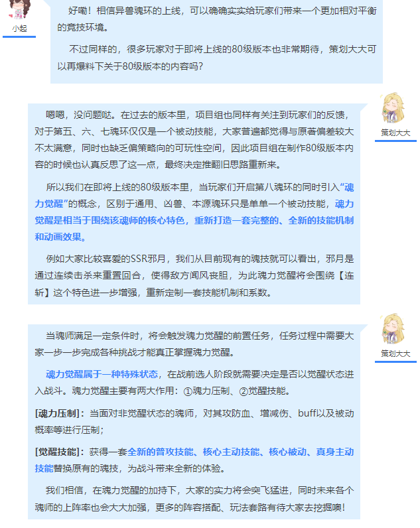
Task: Click the blue underline beneath 小起
Action: point(19,36)
